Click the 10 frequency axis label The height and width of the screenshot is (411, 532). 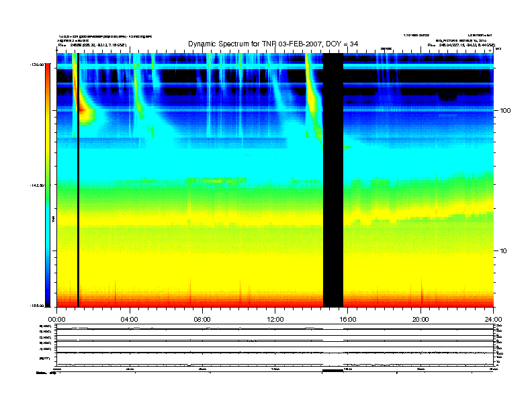[504, 251]
